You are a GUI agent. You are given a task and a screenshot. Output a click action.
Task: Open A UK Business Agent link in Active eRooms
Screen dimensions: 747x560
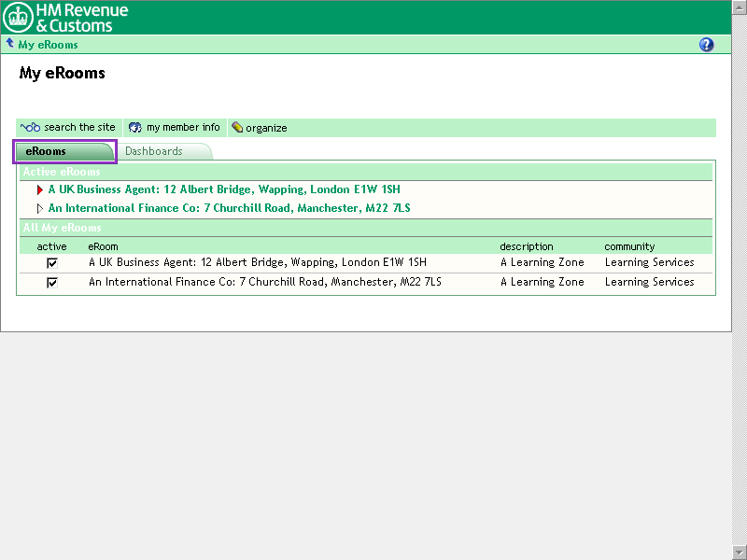[x=224, y=189]
